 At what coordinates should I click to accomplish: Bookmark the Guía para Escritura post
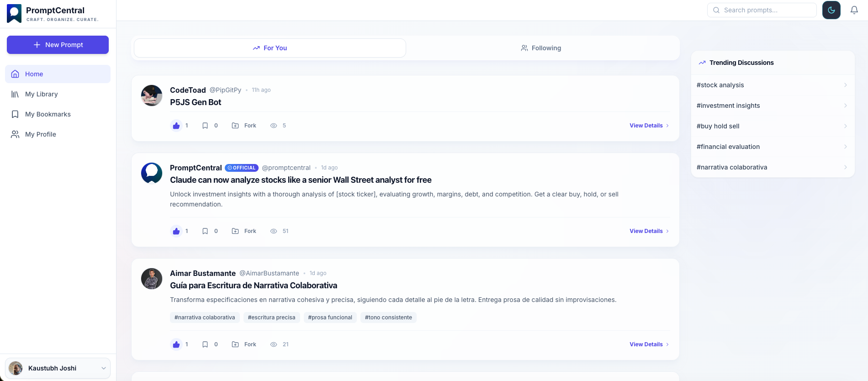tap(205, 344)
